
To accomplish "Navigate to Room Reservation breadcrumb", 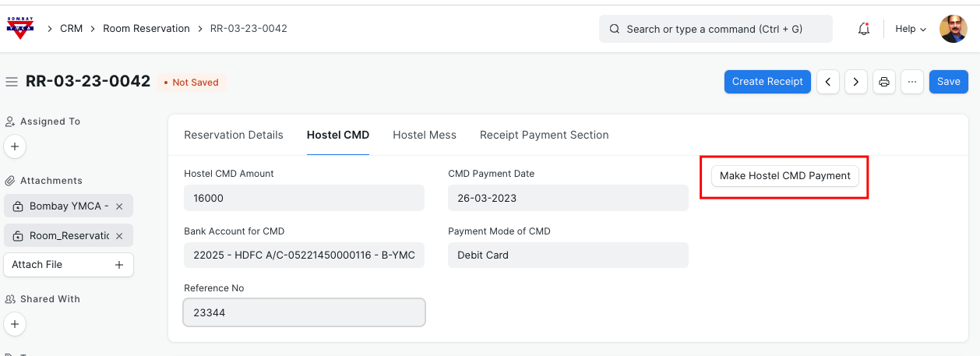I will [146, 29].
